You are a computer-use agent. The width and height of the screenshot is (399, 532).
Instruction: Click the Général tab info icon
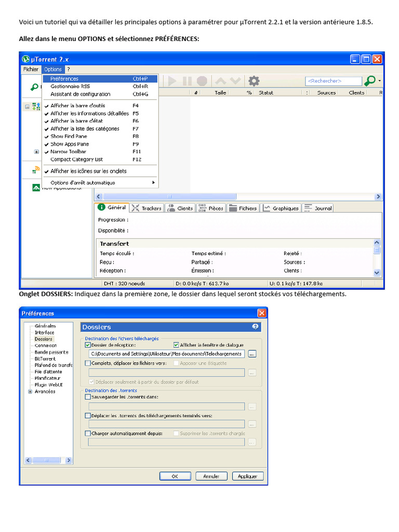pyautogui.click(x=101, y=207)
